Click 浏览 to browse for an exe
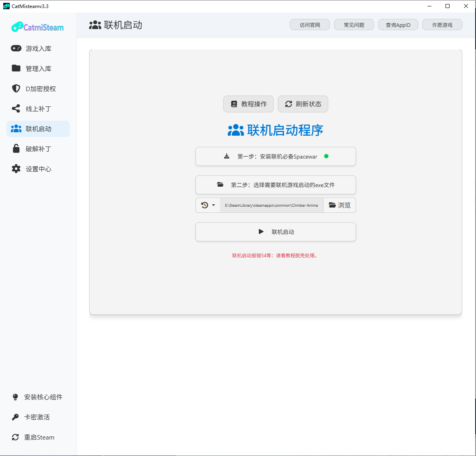The width and height of the screenshot is (476, 456). [339, 205]
